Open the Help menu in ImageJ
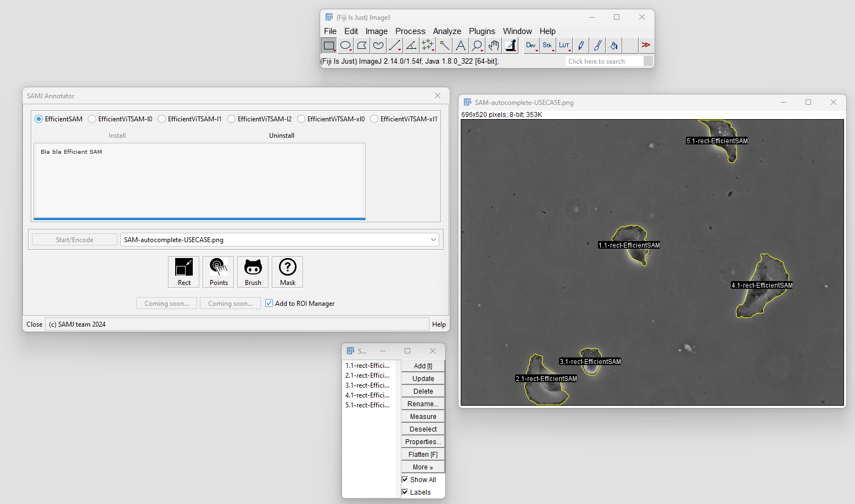The width and height of the screenshot is (855, 504). [x=547, y=31]
